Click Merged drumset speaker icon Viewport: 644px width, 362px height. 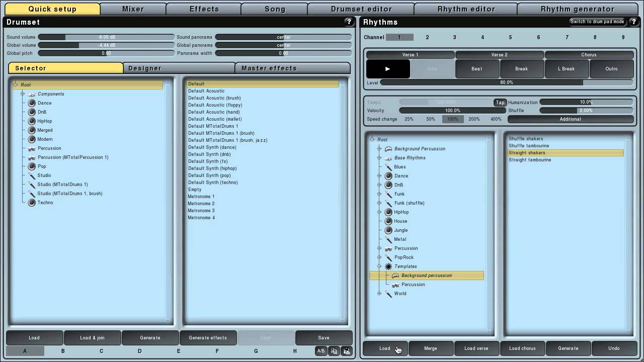(x=32, y=130)
